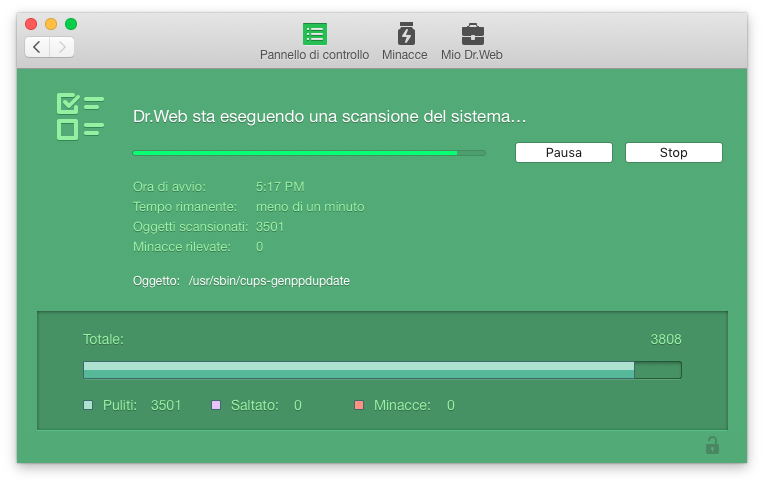
Task: Go back with the left arrow button
Action: (x=37, y=47)
